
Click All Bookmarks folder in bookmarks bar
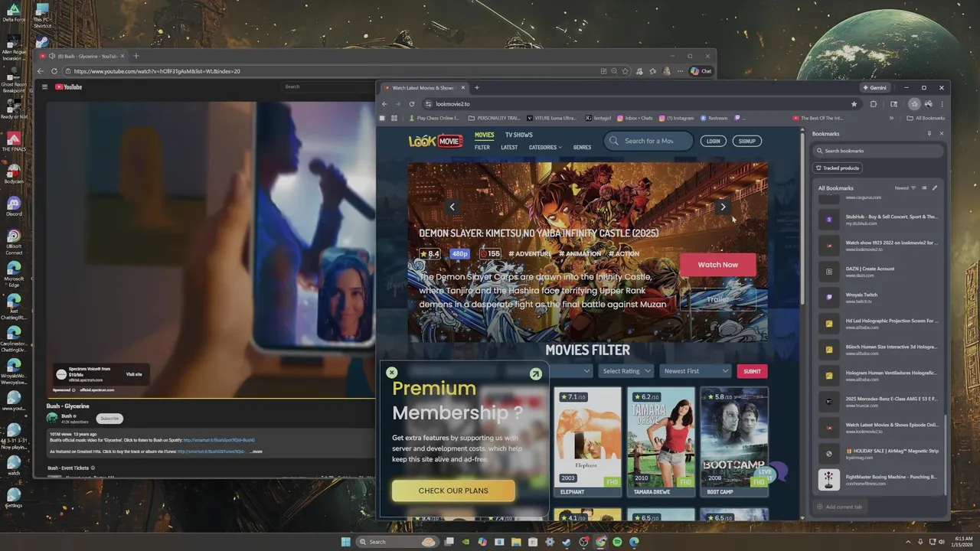925,118
